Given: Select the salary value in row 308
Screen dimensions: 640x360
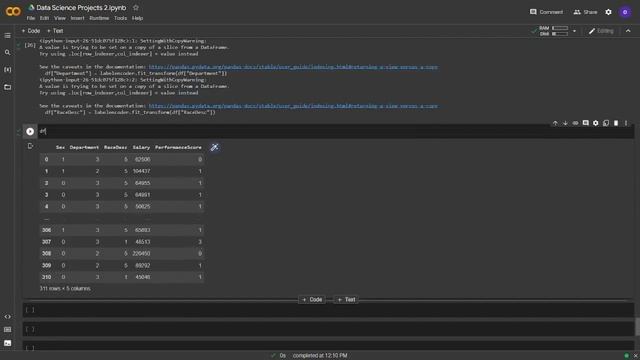Looking at the screenshot, I should [x=141, y=253].
